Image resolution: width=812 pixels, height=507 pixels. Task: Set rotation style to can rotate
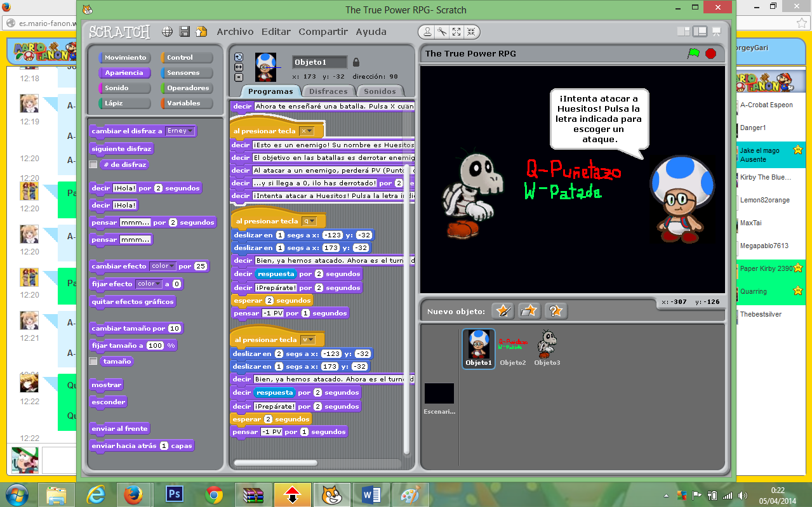point(239,57)
